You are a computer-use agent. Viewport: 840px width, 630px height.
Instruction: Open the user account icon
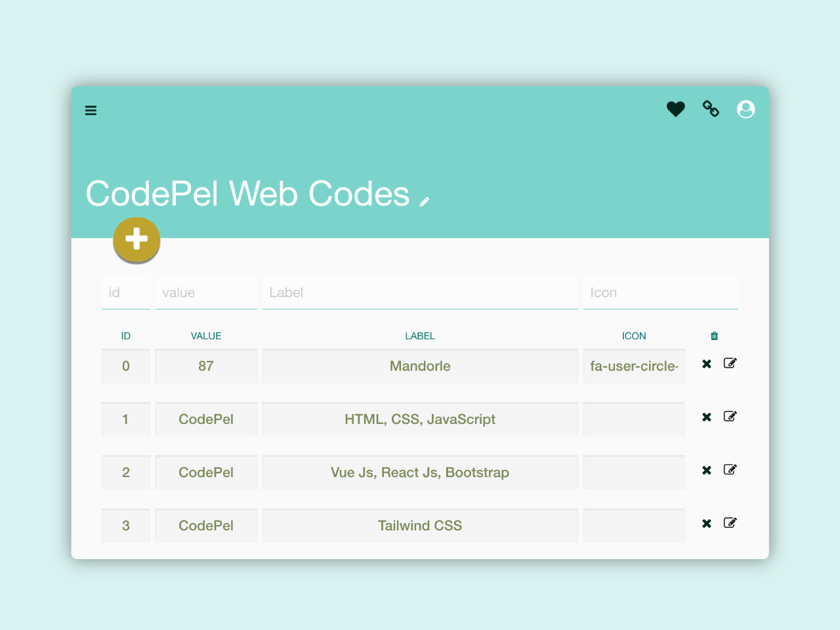pos(745,109)
